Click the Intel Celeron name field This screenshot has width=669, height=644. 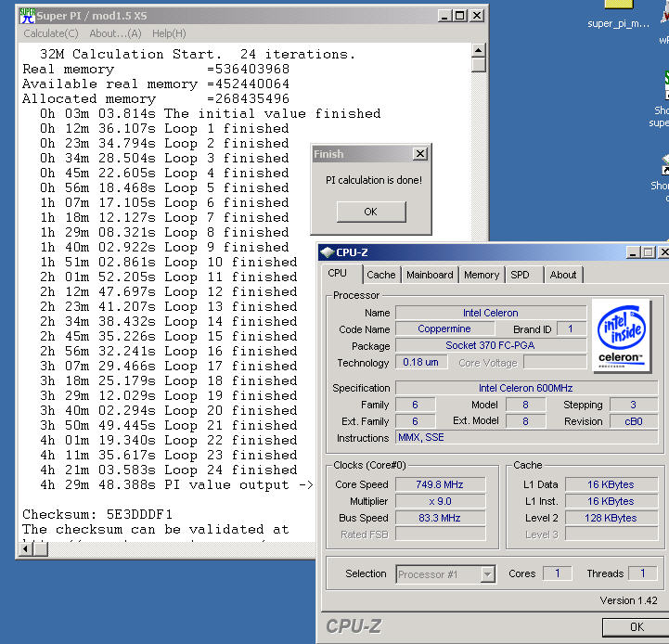tap(490, 313)
